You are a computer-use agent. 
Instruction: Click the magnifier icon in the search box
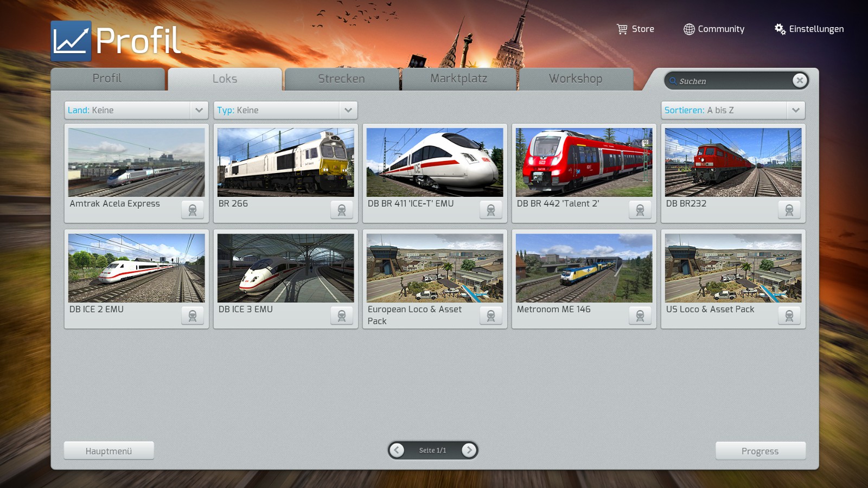point(673,81)
